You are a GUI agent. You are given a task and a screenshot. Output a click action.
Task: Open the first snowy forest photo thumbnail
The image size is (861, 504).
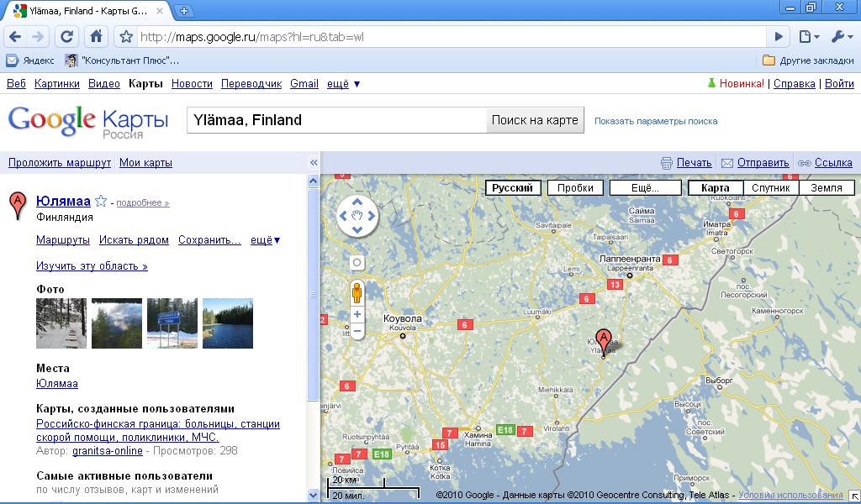pyautogui.click(x=61, y=323)
